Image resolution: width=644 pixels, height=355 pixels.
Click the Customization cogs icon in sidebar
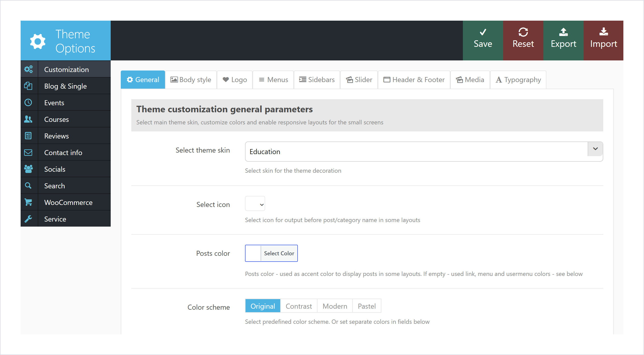[28, 69]
